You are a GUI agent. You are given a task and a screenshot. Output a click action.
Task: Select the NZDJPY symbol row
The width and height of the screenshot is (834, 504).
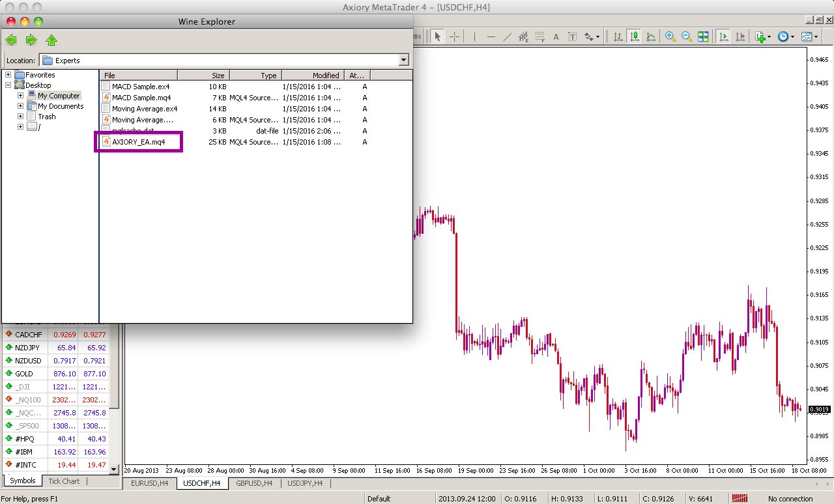tap(55, 348)
